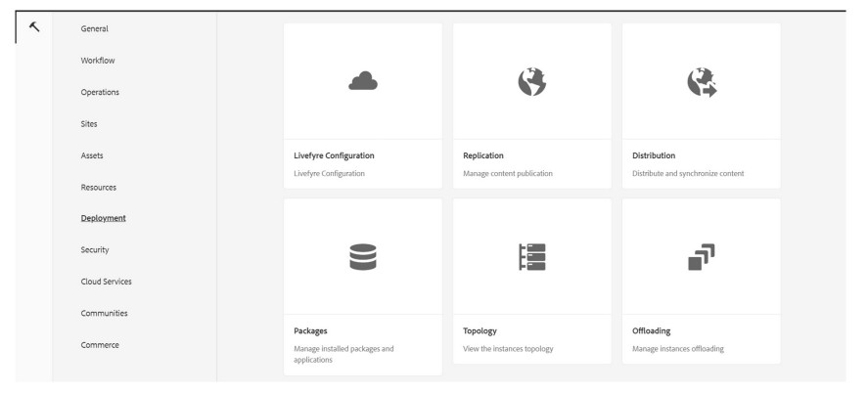Screen dimensions: 868x393
Task: Click the Livefyre Configuration cloud icon
Action: coord(363,81)
